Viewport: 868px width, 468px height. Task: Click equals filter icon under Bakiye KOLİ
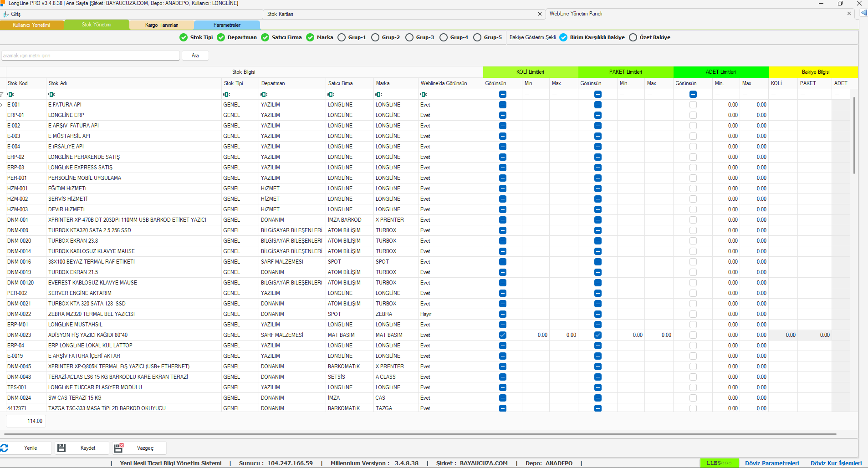tap(773, 94)
